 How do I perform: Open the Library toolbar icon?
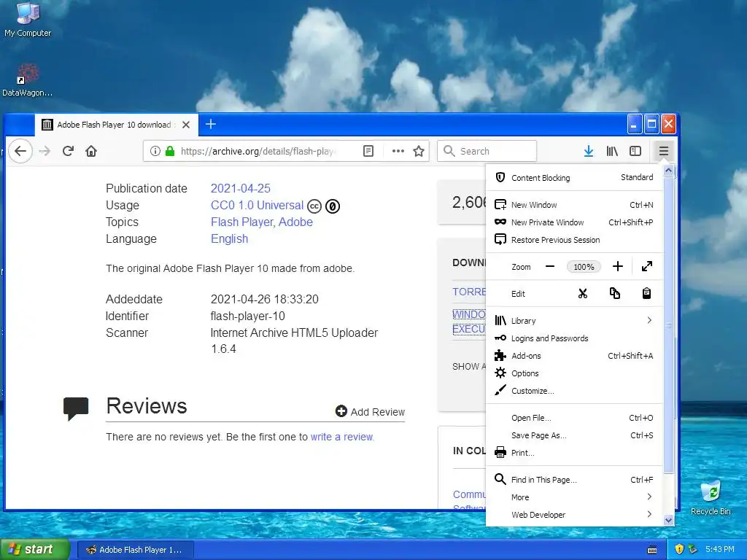click(612, 152)
